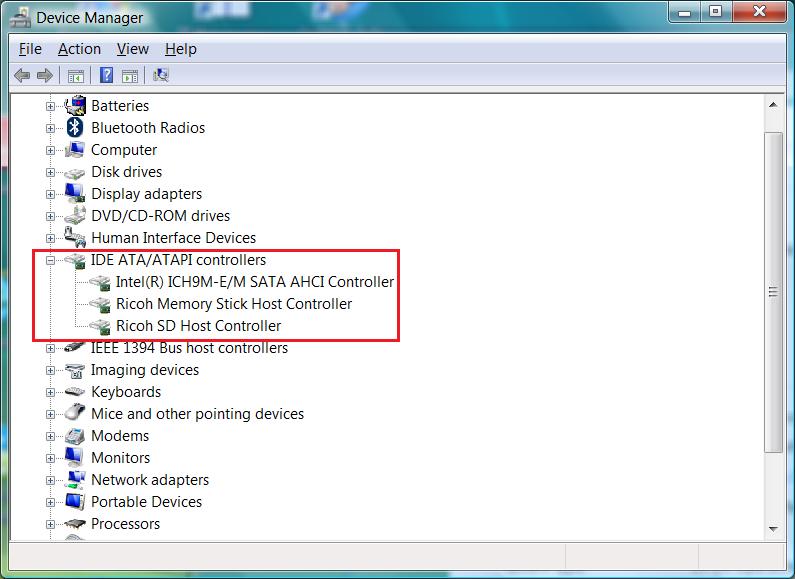
Task: Select the Processors label
Action: coord(125,524)
